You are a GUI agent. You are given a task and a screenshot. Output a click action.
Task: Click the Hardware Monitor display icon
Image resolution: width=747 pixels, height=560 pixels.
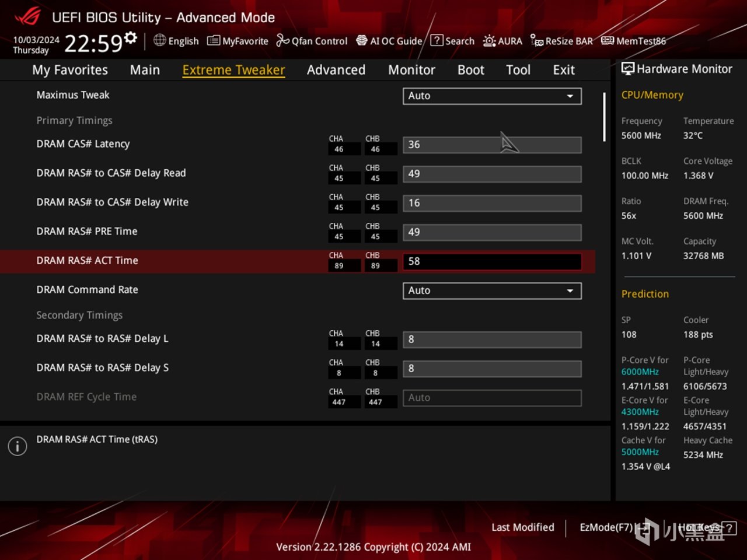(628, 69)
